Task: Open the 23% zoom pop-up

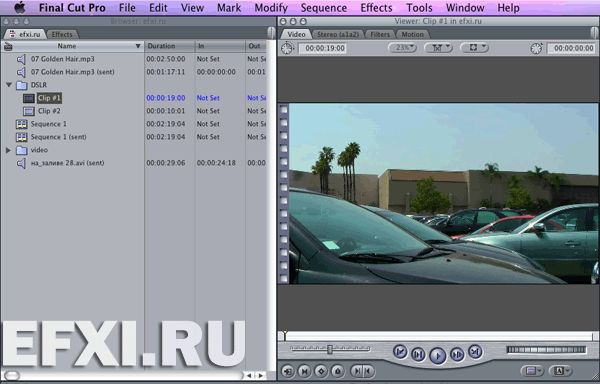Action: point(402,48)
